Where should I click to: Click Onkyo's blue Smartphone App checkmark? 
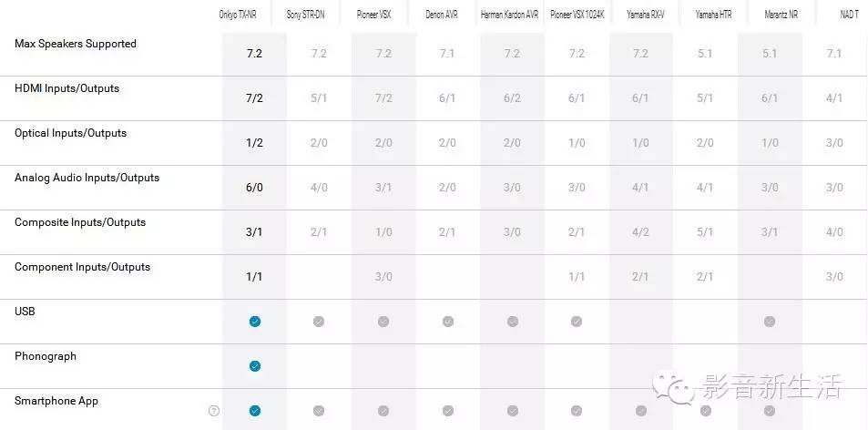point(255,411)
